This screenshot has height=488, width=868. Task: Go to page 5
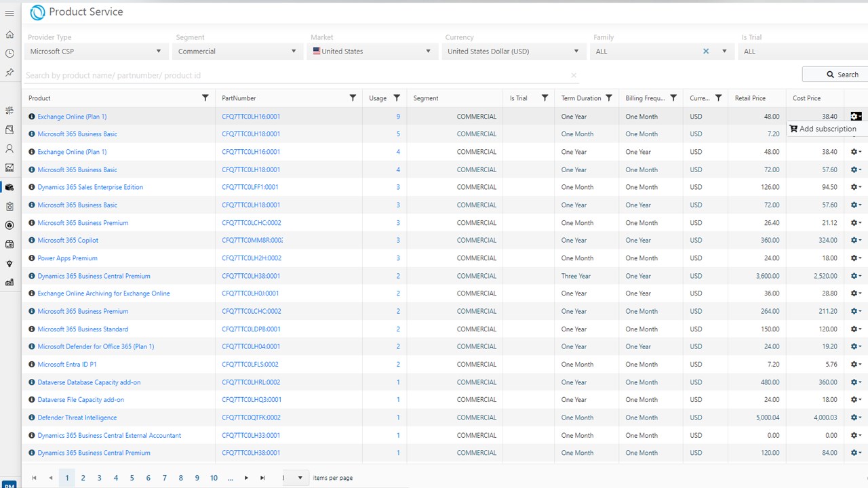(x=132, y=478)
